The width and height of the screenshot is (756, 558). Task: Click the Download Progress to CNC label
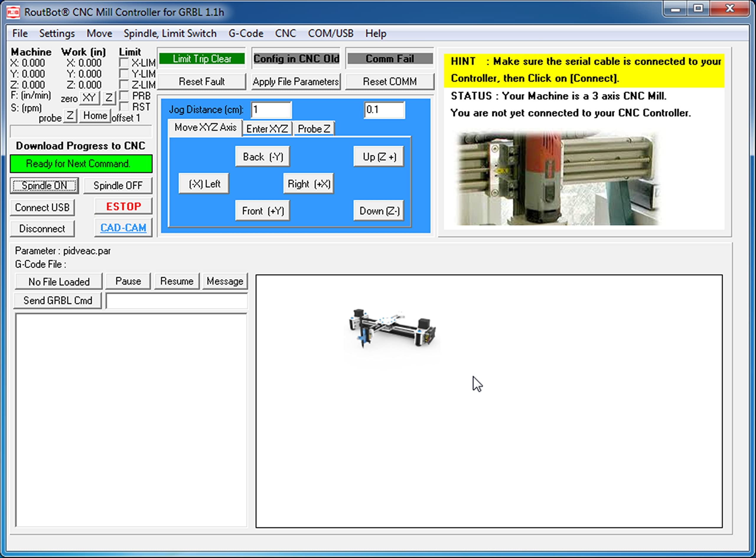[81, 146]
